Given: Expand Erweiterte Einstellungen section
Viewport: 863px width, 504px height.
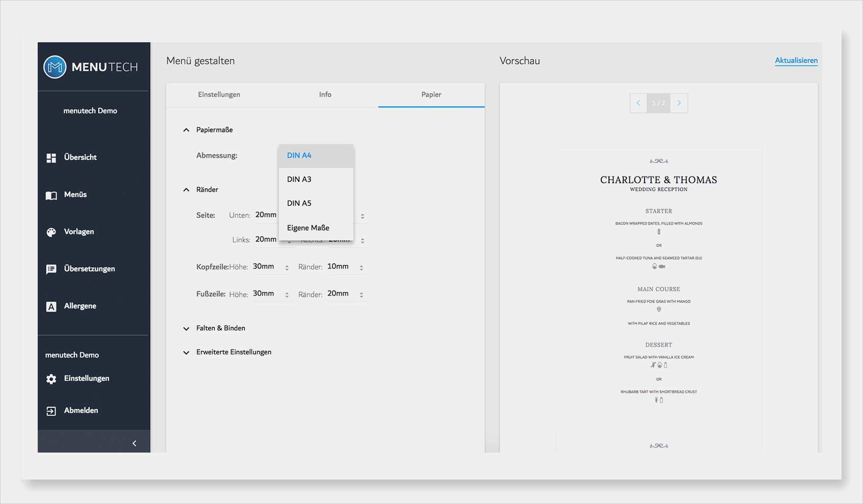Looking at the screenshot, I should 186,352.
